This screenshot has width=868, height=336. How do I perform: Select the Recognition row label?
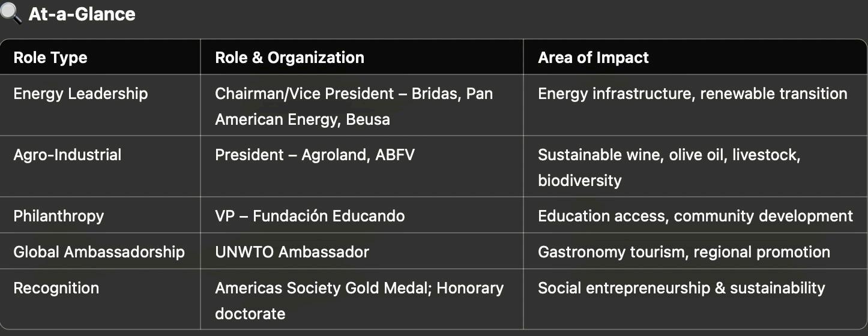pyautogui.click(x=56, y=288)
